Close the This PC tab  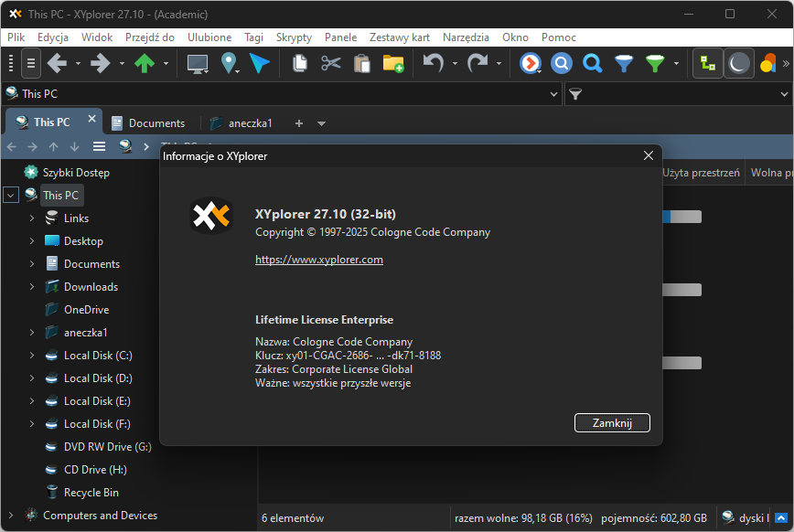(x=91, y=119)
